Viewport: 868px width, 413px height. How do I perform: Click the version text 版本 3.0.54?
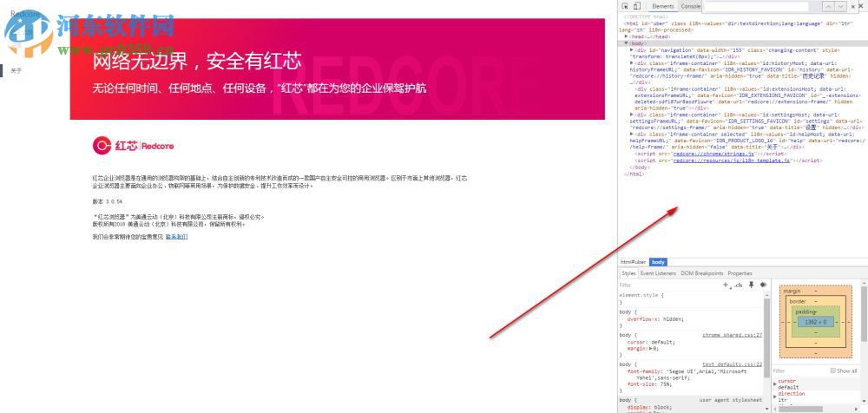[x=107, y=201]
